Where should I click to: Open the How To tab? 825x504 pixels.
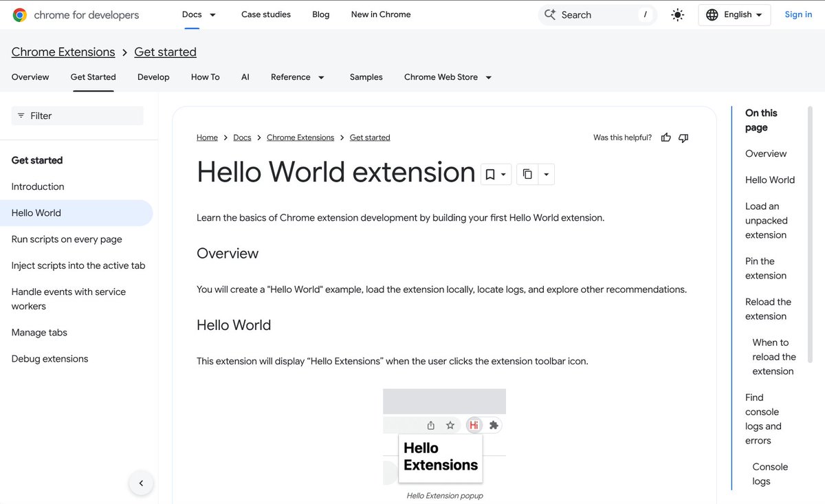[x=206, y=77]
